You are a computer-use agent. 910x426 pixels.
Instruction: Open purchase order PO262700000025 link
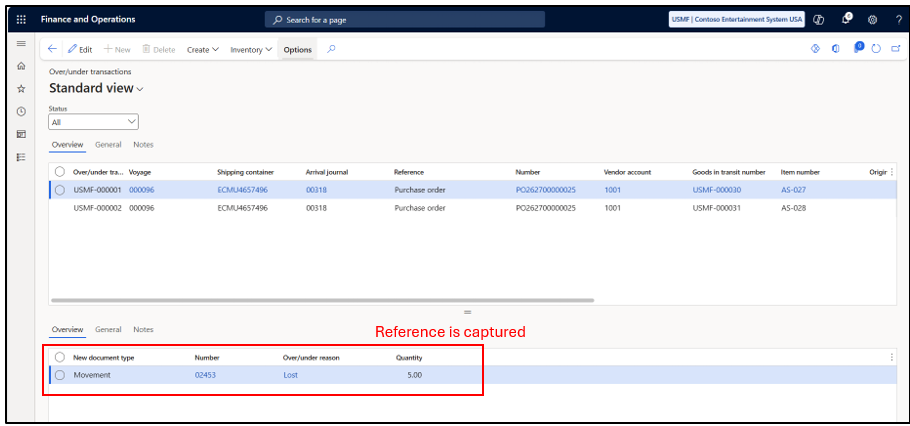(x=546, y=190)
